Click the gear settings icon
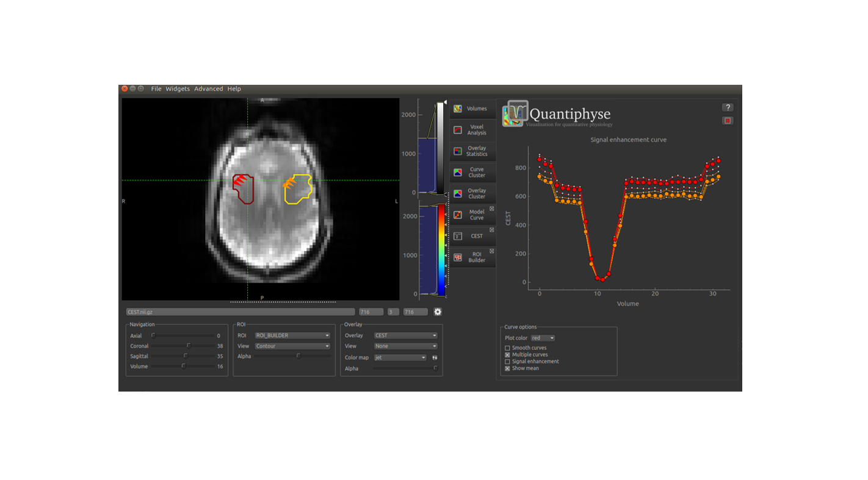This screenshot has height=480, width=868. pyautogui.click(x=438, y=312)
